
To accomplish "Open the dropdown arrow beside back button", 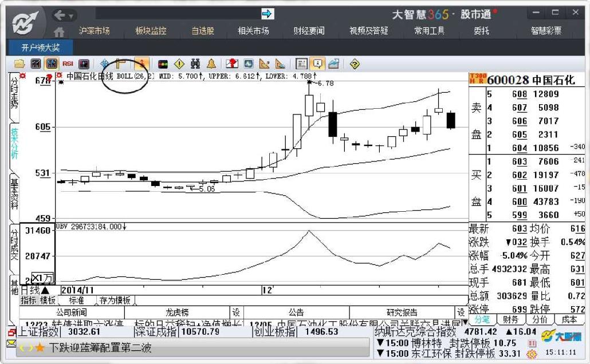I will (71, 16).
